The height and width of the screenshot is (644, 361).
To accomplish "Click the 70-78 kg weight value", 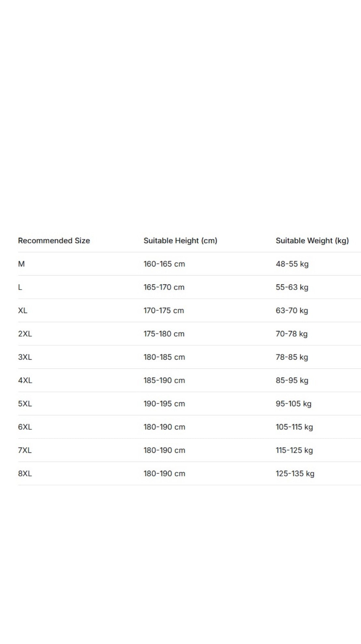I will point(292,334).
